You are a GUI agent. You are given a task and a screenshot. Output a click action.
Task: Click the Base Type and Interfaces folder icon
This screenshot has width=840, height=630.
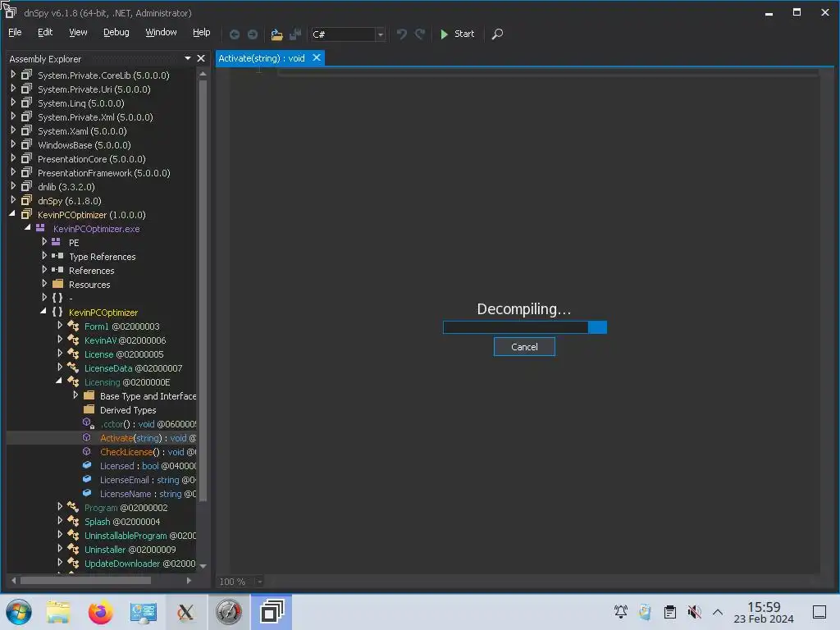pyautogui.click(x=89, y=395)
